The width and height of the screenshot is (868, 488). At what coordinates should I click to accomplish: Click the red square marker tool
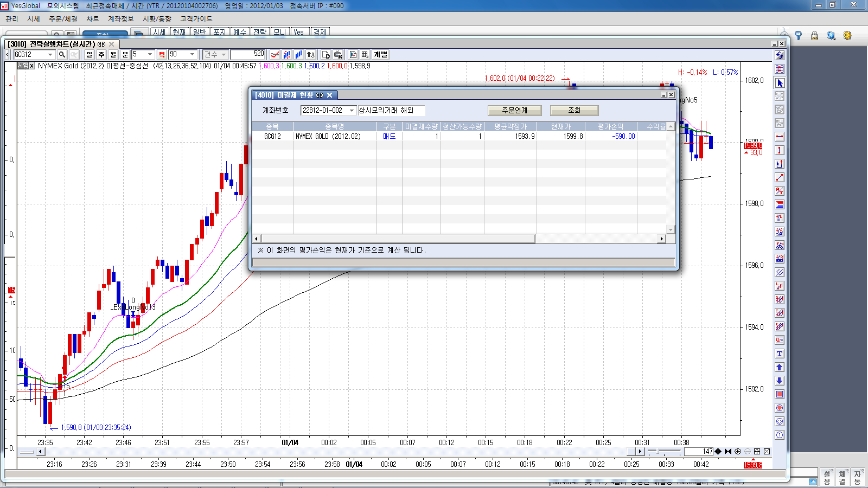(x=780, y=394)
